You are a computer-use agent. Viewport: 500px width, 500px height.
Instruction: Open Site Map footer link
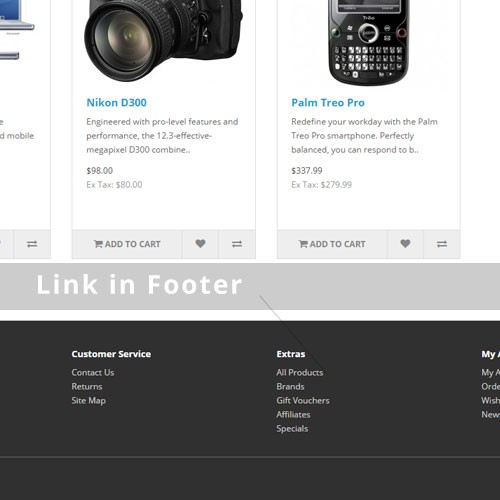tap(88, 400)
